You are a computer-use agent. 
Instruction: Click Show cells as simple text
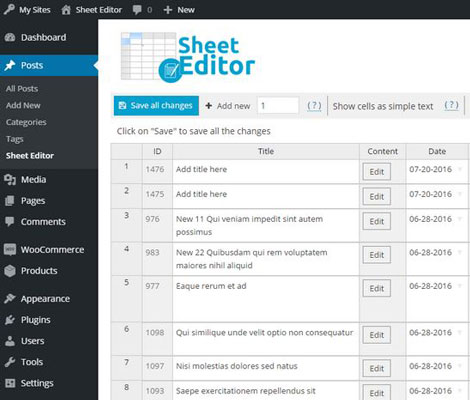pyautogui.click(x=383, y=106)
